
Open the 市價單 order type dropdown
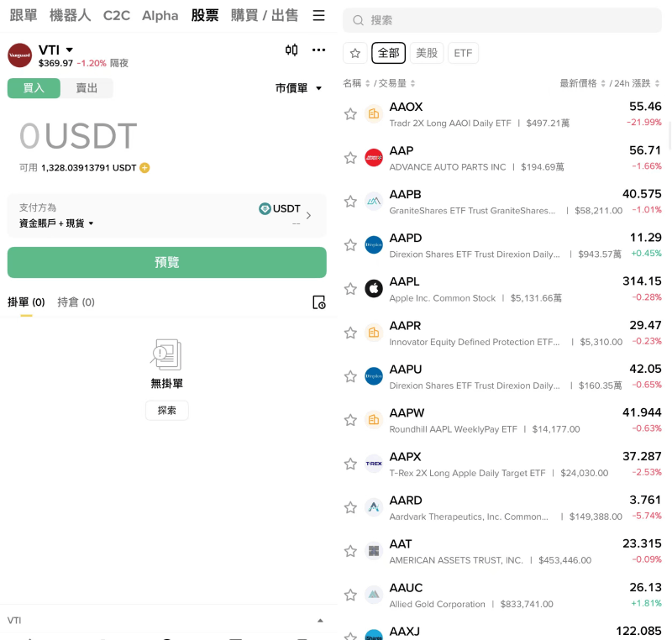tap(298, 88)
